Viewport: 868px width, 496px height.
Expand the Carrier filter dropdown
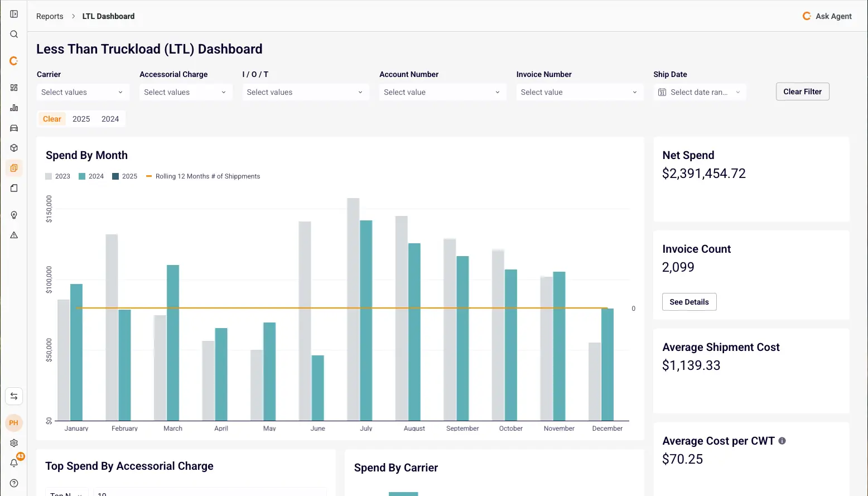click(x=82, y=92)
